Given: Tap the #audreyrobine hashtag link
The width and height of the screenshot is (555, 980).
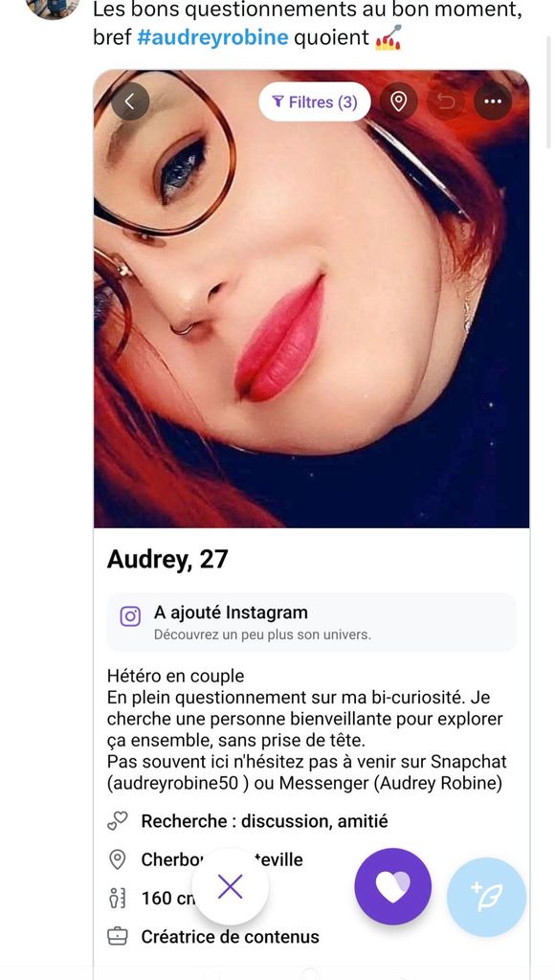Looking at the screenshot, I should pyautogui.click(x=212, y=37).
